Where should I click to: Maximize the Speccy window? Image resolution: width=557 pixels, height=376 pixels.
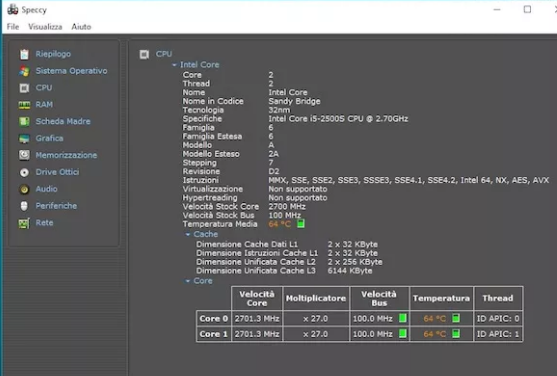528,9
